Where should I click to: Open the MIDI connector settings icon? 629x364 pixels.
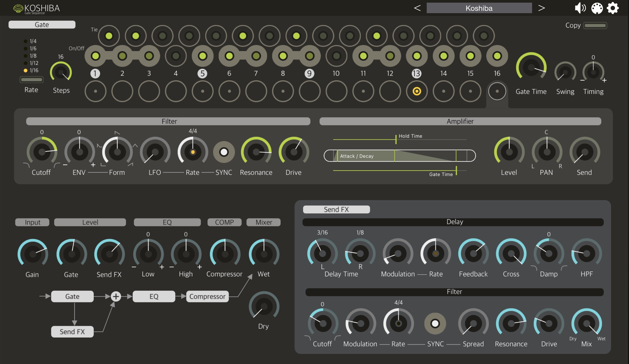pos(597,8)
